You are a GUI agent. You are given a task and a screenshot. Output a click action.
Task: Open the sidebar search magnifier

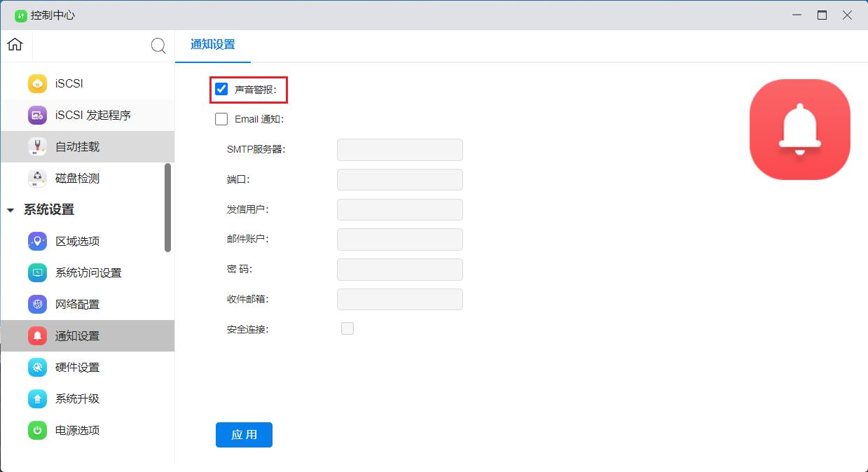pyautogui.click(x=159, y=46)
